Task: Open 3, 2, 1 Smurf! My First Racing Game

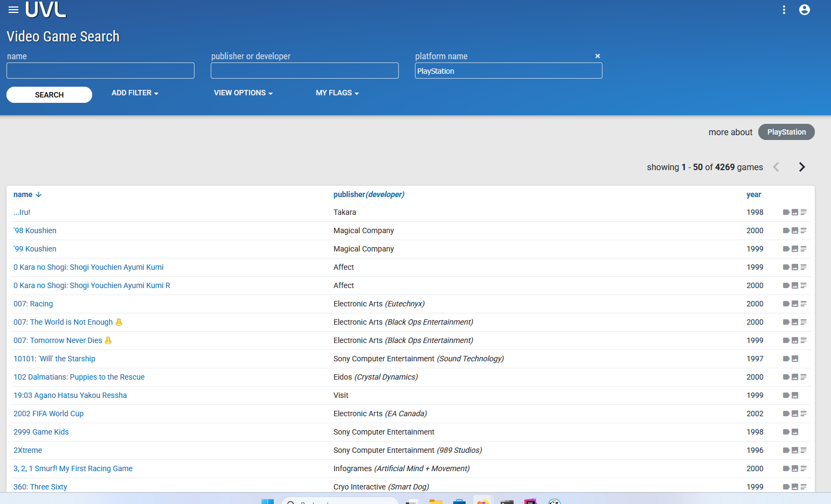Action: (x=73, y=468)
